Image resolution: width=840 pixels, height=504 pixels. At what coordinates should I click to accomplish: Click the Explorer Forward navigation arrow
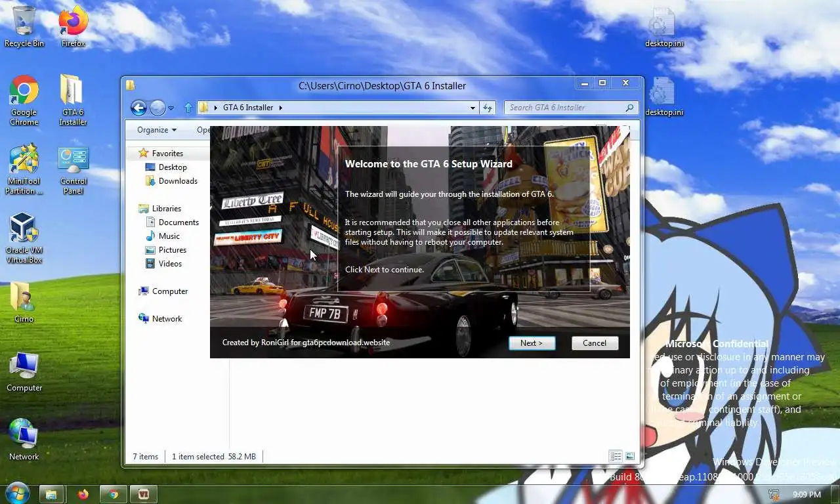click(157, 108)
